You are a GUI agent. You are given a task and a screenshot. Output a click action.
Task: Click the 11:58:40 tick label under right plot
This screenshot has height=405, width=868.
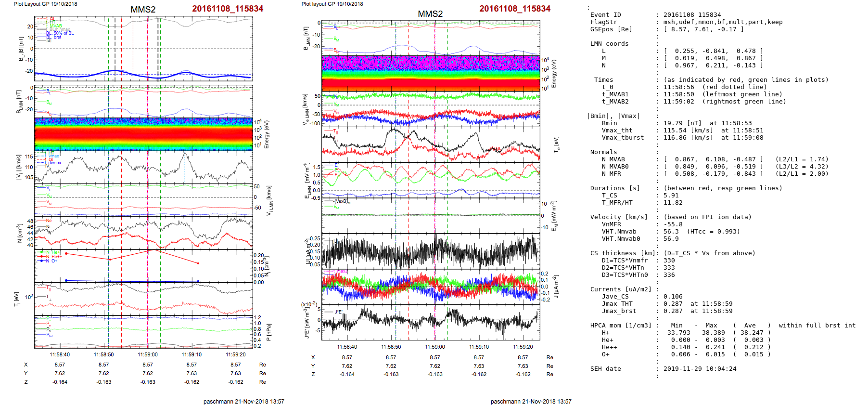pyautogui.click(x=347, y=347)
